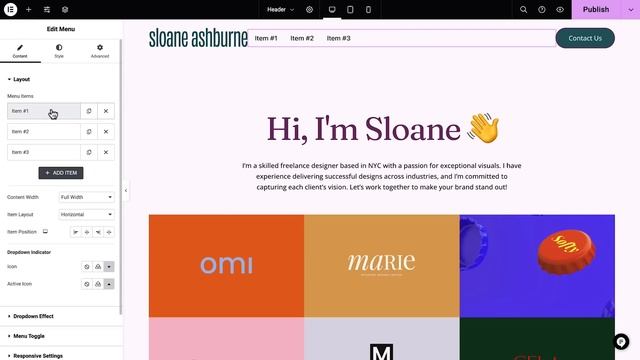The height and width of the screenshot is (360, 640).
Task: Open Site Settings sliders icon
Action: tap(47, 9)
